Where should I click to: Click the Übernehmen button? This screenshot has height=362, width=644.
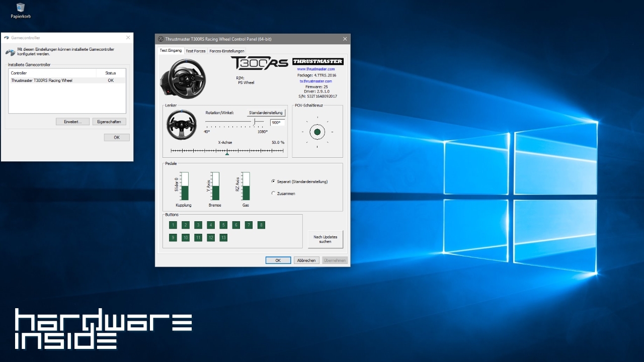(x=335, y=260)
